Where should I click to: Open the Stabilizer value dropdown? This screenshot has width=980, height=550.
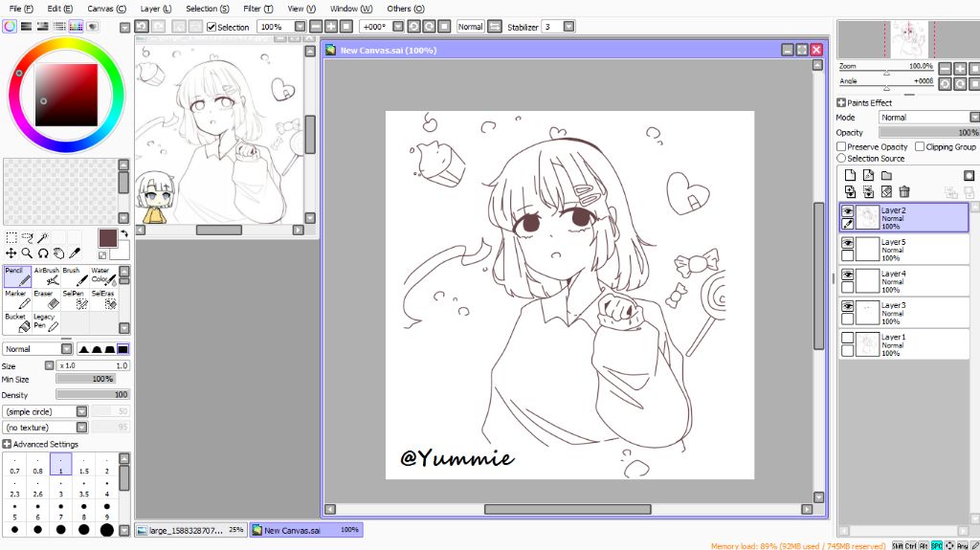point(568,26)
